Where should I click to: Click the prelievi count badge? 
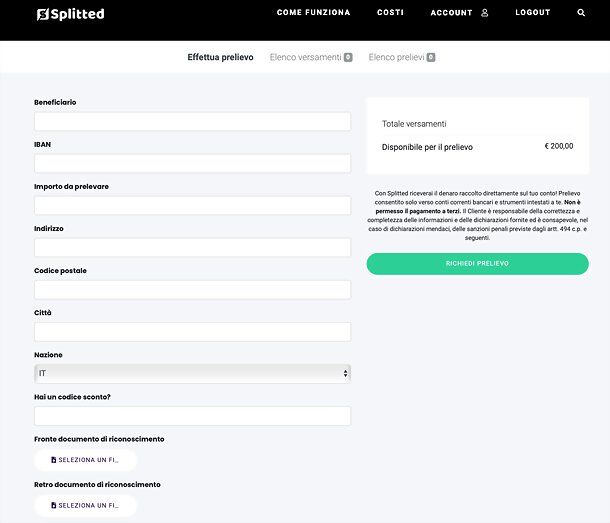click(431, 57)
